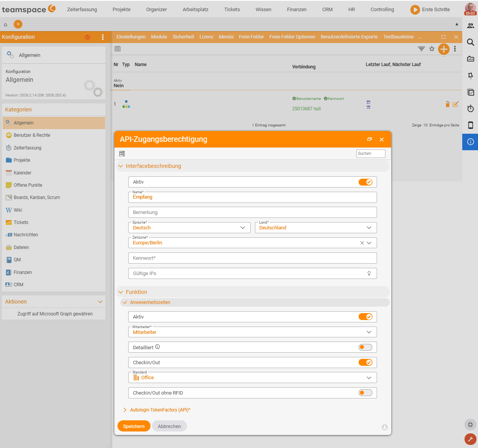Open the Standard Office dropdown
Image resolution: width=478 pixels, height=448 pixels.
[x=253, y=378]
